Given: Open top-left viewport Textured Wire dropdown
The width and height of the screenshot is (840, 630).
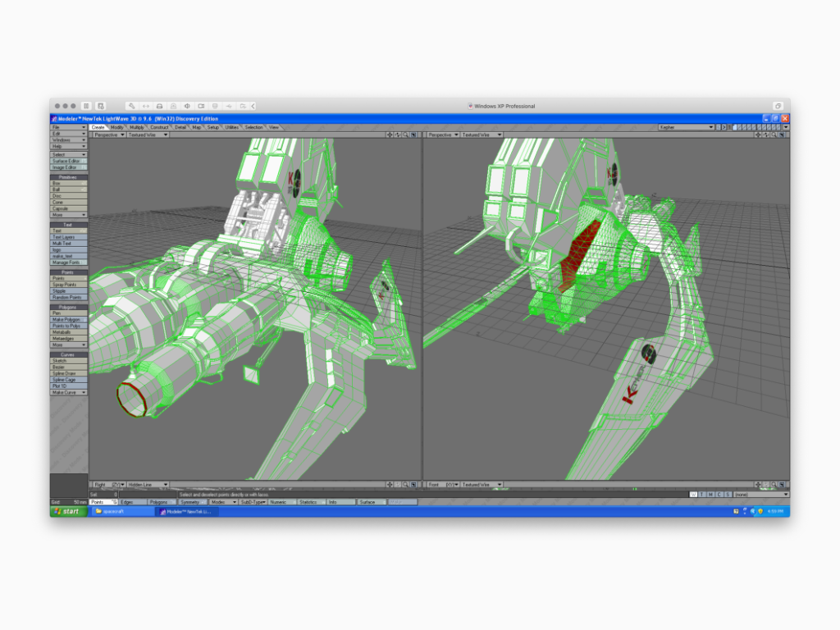Looking at the screenshot, I should coord(148,135).
